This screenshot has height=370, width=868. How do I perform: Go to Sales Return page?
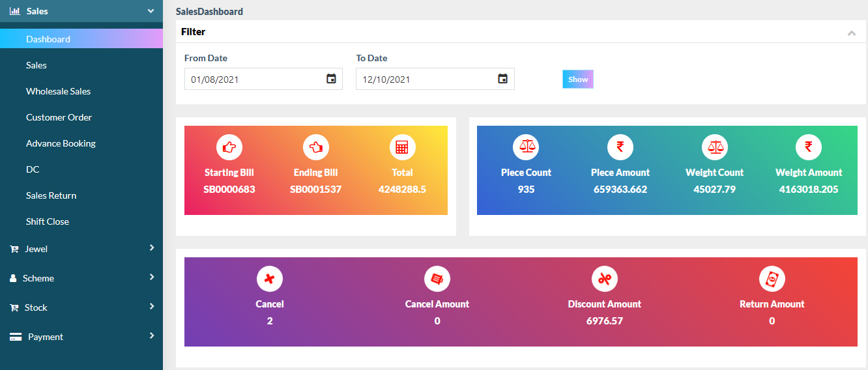[51, 195]
